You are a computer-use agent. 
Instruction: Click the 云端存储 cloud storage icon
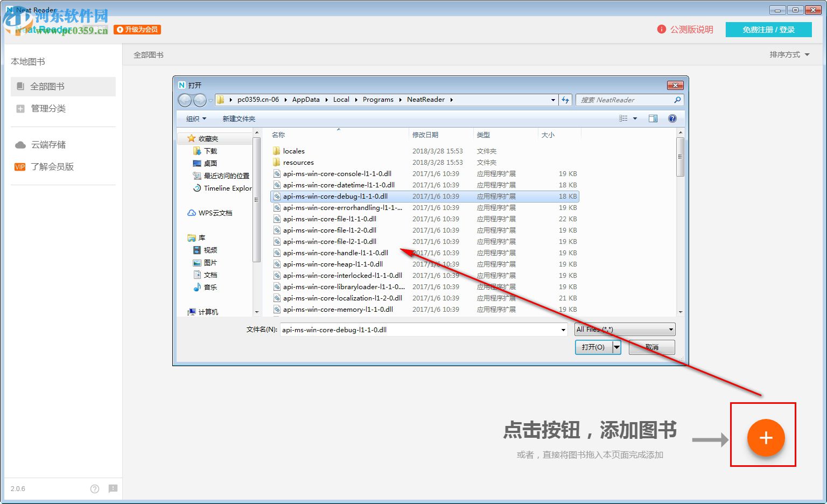click(x=20, y=144)
